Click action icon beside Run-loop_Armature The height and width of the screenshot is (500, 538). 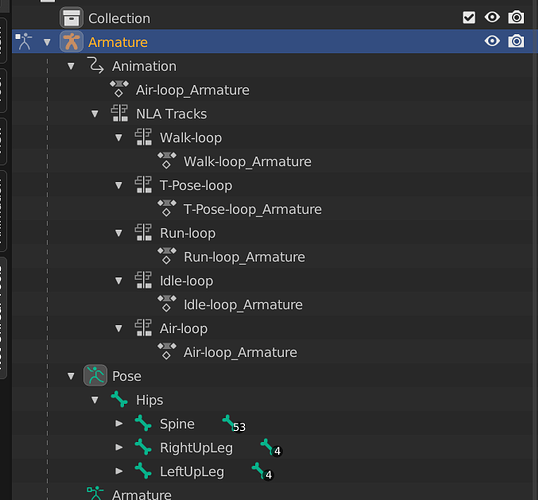(167, 256)
